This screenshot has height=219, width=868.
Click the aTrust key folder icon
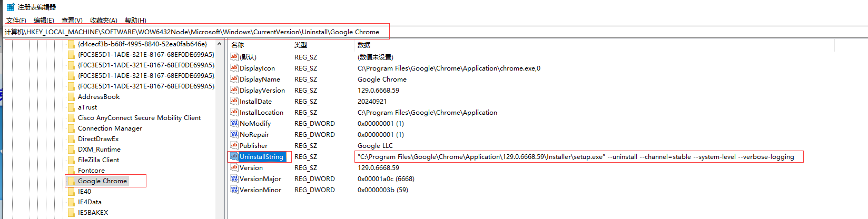point(71,107)
